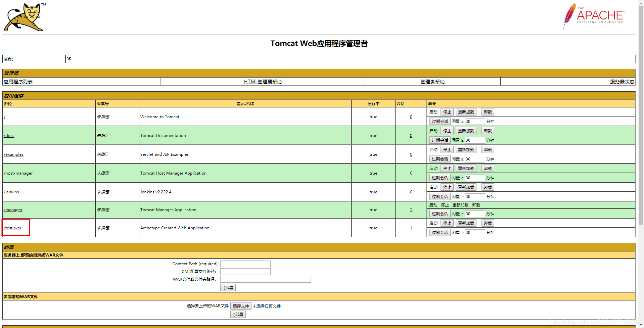Open the 应用程序列表 link
Viewport: 644px width, 328px height.
point(18,82)
